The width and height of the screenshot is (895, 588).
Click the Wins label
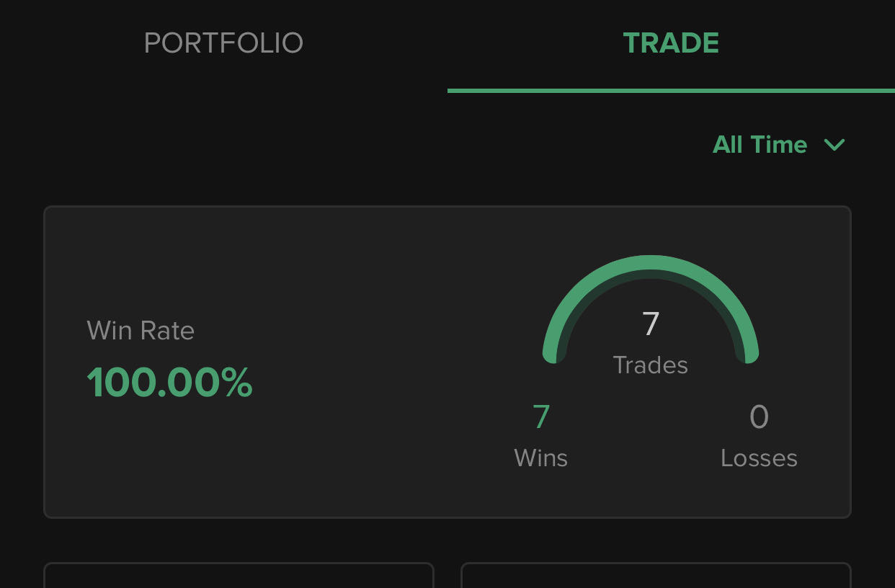[541, 458]
